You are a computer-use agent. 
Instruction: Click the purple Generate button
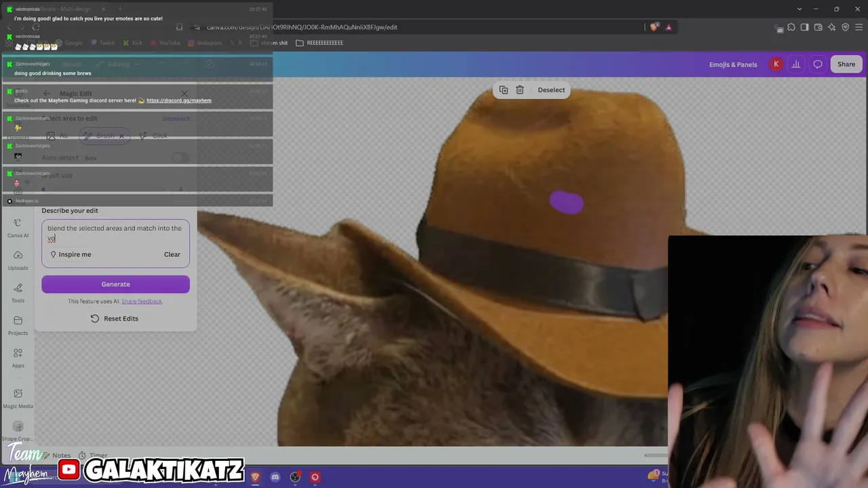(115, 284)
